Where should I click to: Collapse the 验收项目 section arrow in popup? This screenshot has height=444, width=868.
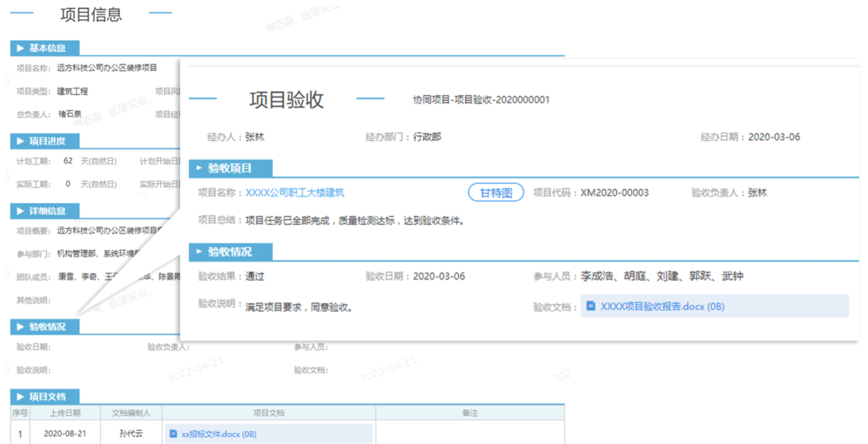pos(199,168)
